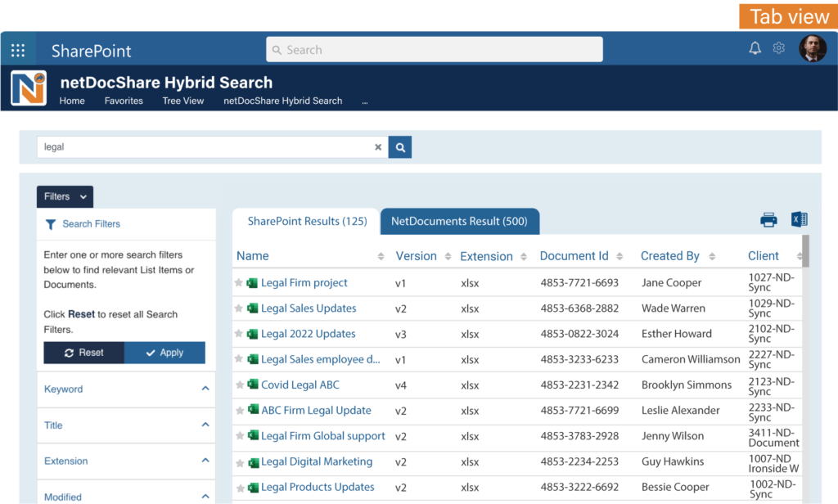Select the NetDocuments Result (500) tab
This screenshot has height=504, width=838.
pyautogui.click(x=460, y=221)
